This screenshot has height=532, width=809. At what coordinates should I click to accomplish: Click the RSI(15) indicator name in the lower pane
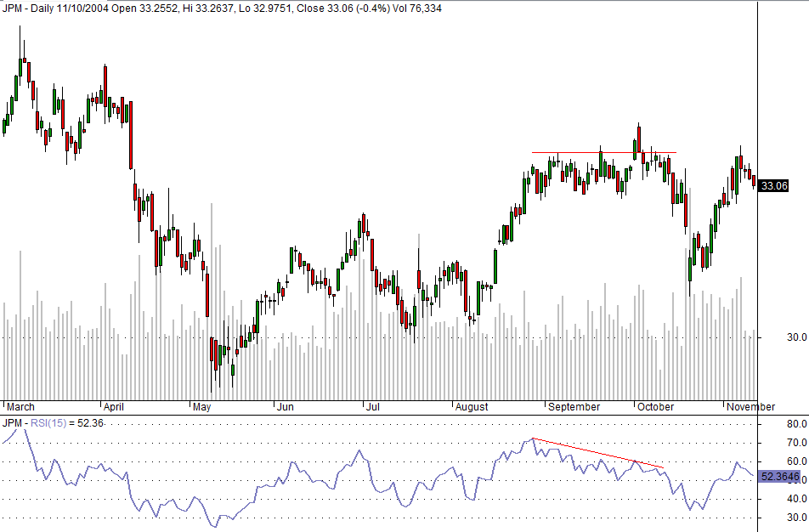click(x=48, y=423)
